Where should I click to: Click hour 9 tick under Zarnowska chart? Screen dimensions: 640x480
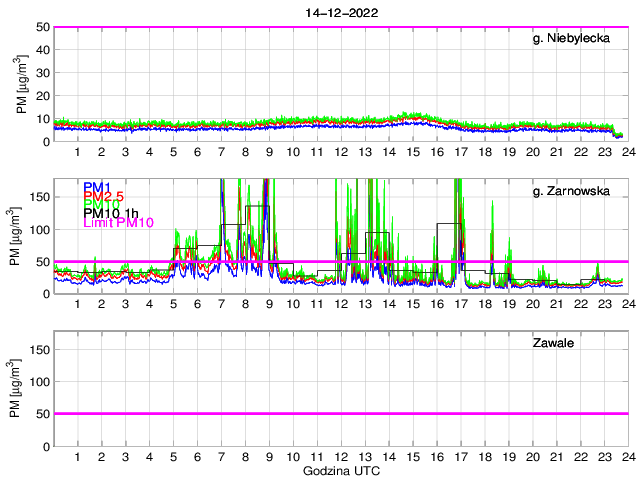269,304
